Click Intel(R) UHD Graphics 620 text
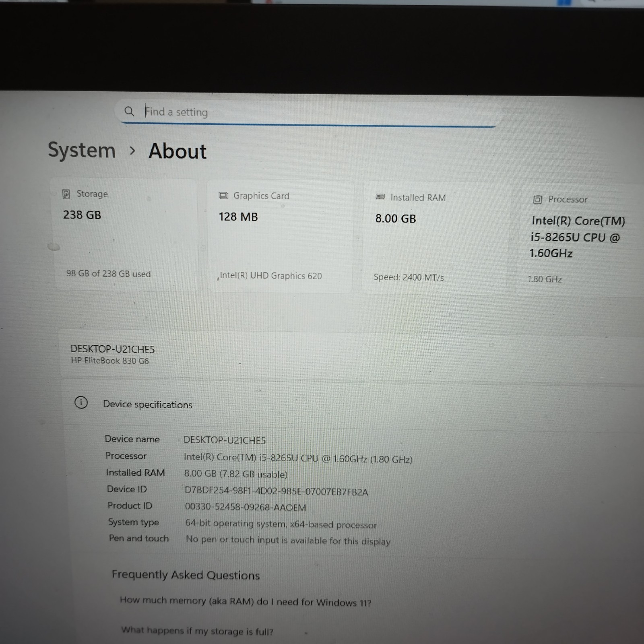This screenshot has width=644, height=644. (x=270, y=276)
